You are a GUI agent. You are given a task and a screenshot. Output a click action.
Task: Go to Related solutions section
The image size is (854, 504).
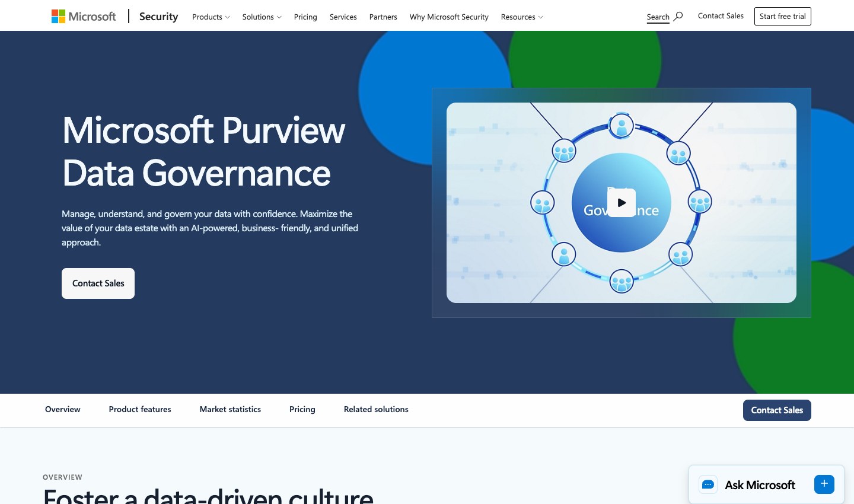point(376,410)
